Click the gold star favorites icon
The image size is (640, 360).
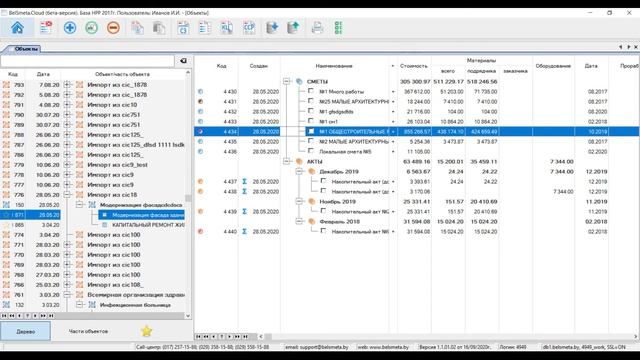tap(147, 331)
